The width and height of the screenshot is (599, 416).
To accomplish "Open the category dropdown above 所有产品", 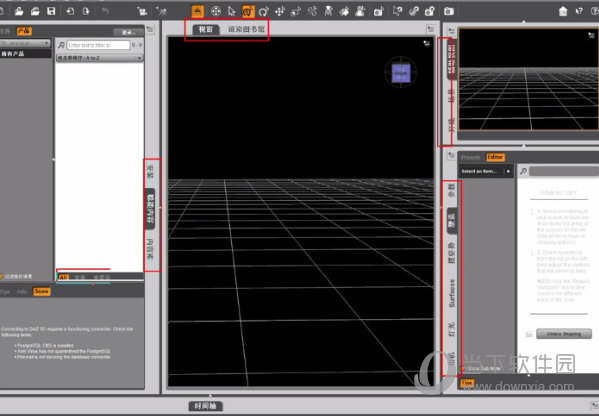I will [25, 43].
